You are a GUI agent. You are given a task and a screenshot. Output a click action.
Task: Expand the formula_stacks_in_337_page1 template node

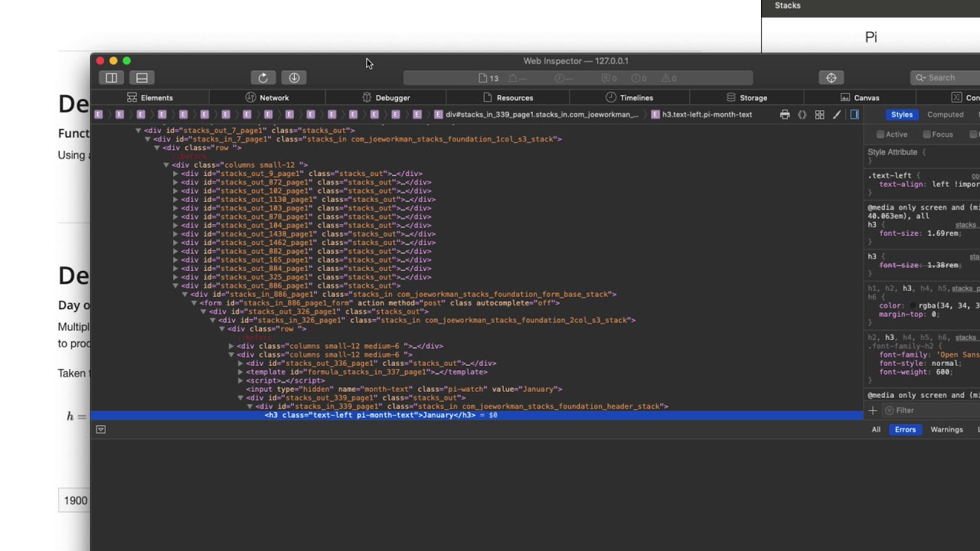click(x=240, y=372)
